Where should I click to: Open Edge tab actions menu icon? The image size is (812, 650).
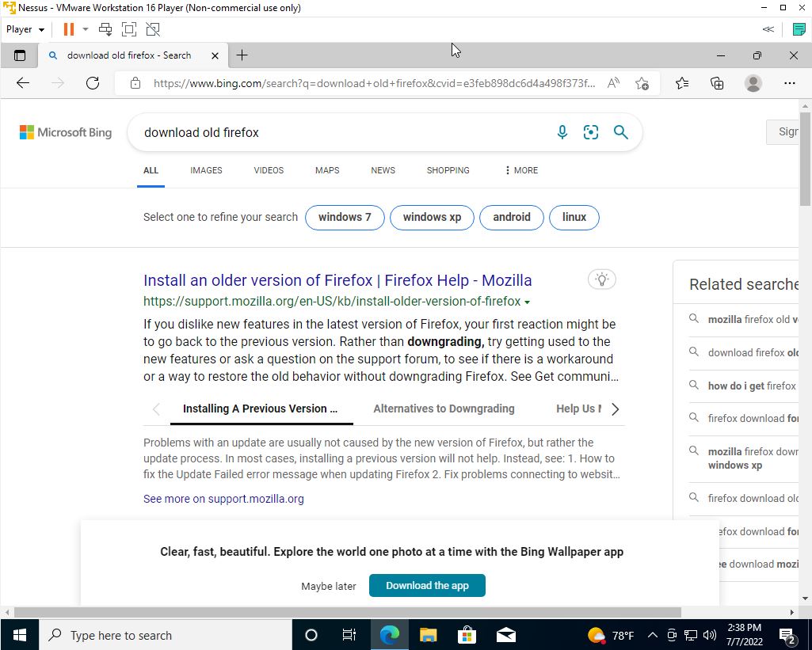click(x=20, y=55)
